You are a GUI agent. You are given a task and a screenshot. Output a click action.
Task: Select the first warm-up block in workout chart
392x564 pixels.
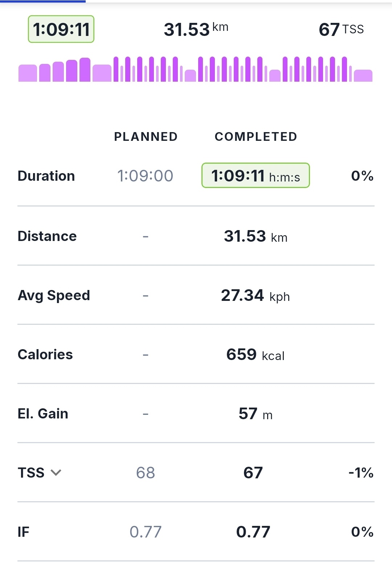[x=28, y=73]
